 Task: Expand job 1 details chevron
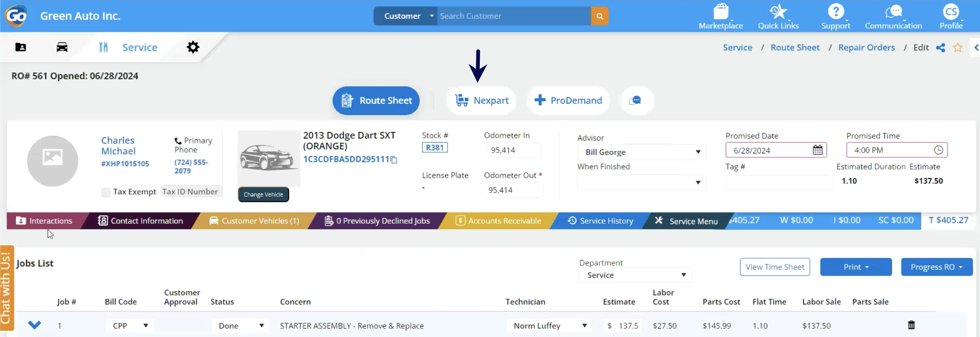[x=34, y=325]
